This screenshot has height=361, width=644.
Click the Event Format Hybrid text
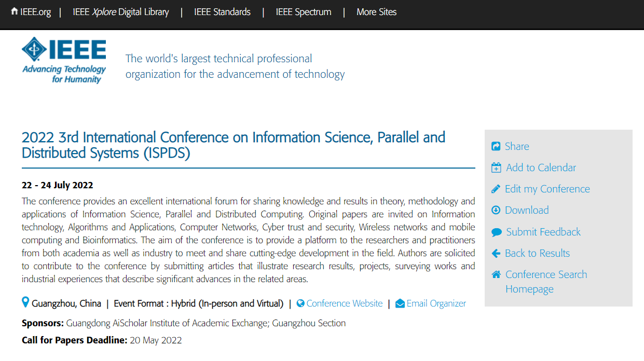[x=199, y=303]
